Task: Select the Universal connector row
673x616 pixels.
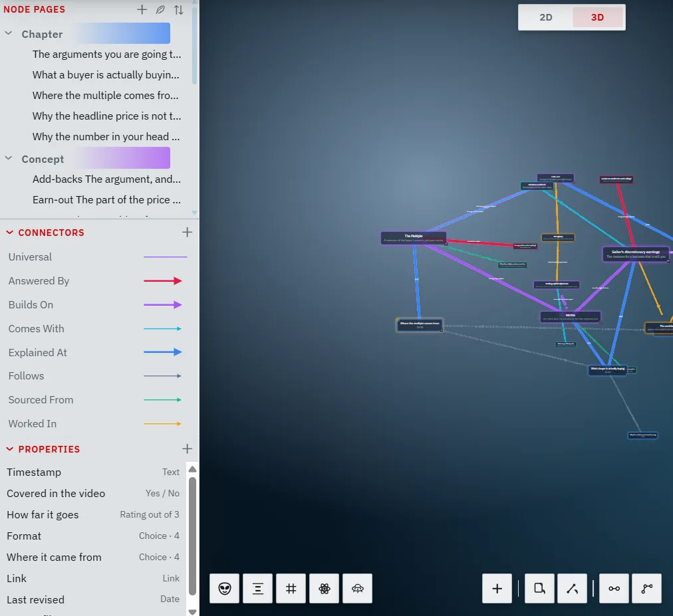Action: (x=98, y=257)
